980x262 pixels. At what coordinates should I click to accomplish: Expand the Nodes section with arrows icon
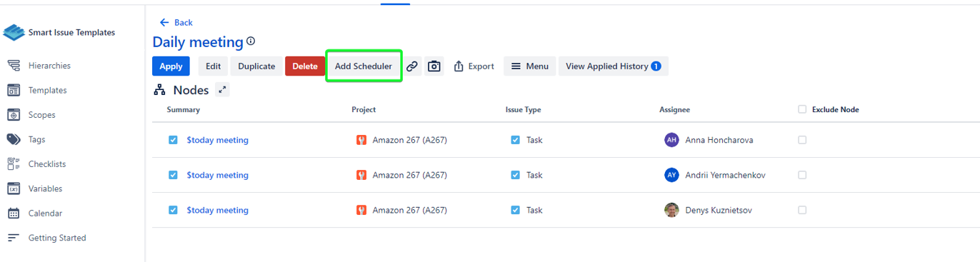[223, 90]
